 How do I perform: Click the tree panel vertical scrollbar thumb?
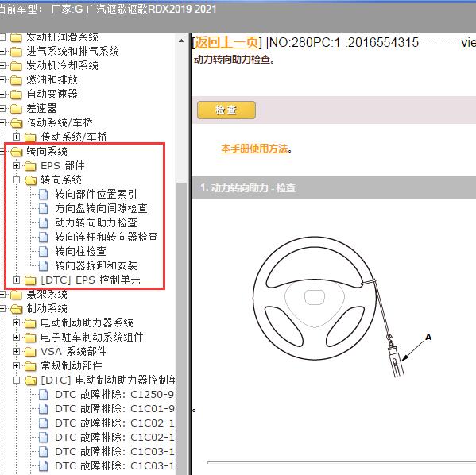pos(181,328)
